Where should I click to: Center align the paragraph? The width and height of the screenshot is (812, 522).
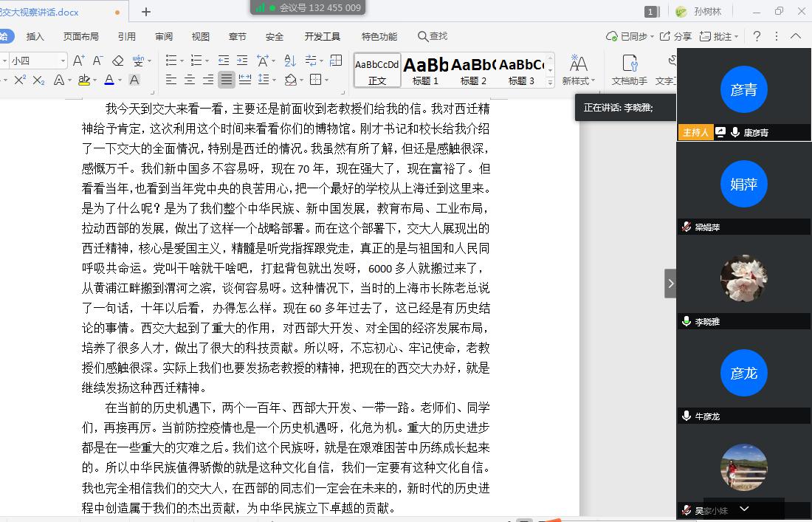click(190, 80)
